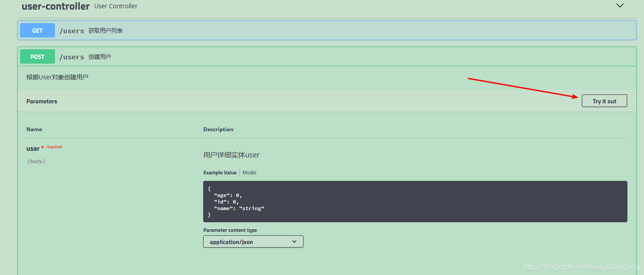Click the user parameter name
Image resolution: width=644 pixels, height=275 pixels.
coord(33,149)
